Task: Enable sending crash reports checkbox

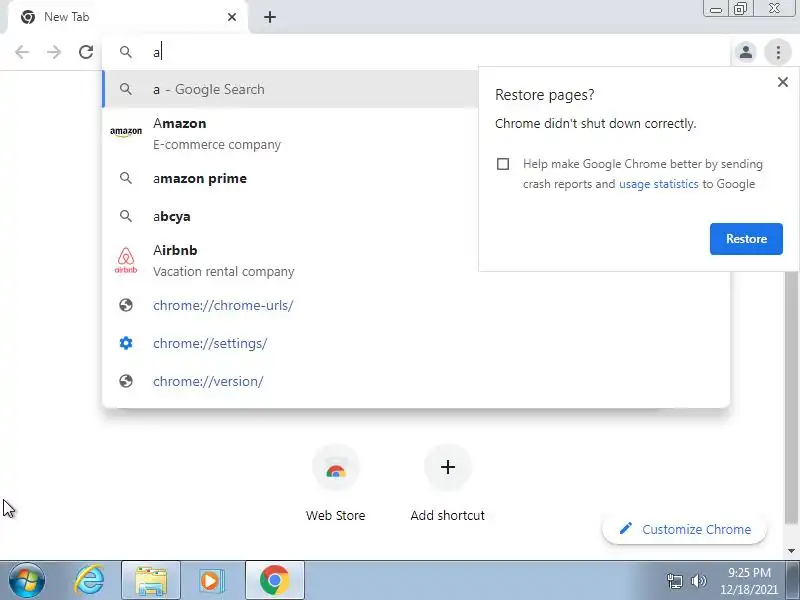Action: tap(503, 164)
